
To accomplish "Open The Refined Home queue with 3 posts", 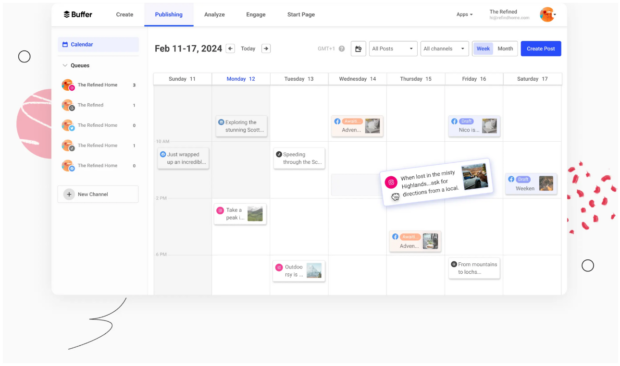I will tap(98, 85).
